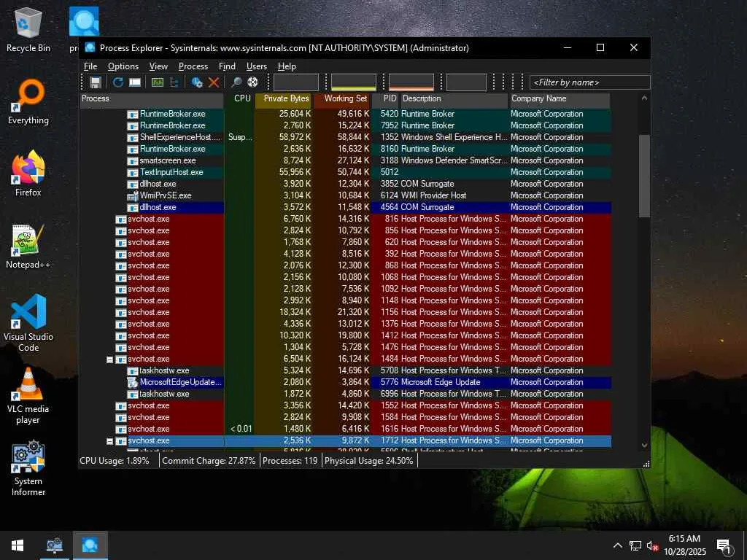Image resolution: width=747 pixels, height=560 pixels.
Task: Sort by the Private Bytes column header
Action: click(x=284, y=98)
